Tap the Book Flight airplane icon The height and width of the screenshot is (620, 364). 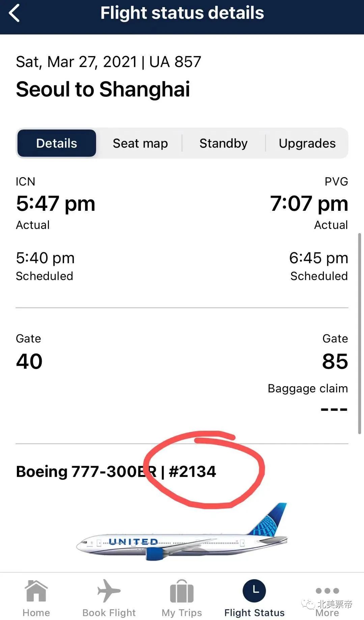[109, 591]
